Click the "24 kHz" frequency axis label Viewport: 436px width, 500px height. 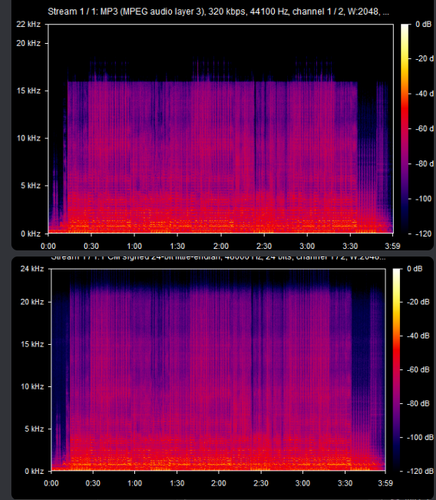coord(32,269)
